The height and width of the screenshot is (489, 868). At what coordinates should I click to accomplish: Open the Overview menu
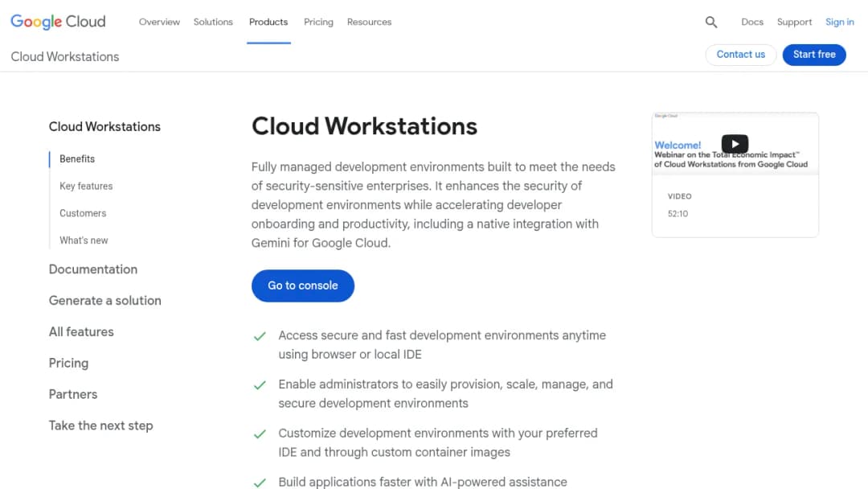pos(159,23)
